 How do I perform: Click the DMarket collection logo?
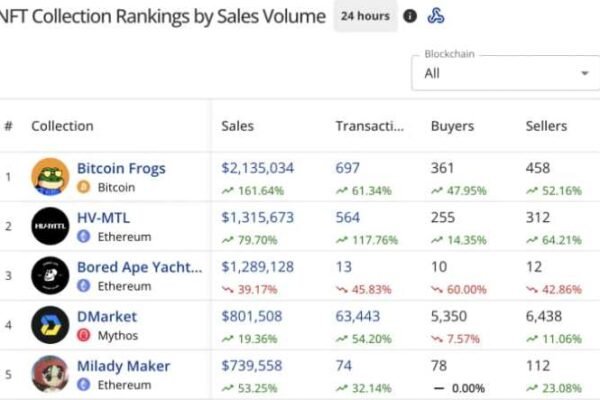coord(50,325)
